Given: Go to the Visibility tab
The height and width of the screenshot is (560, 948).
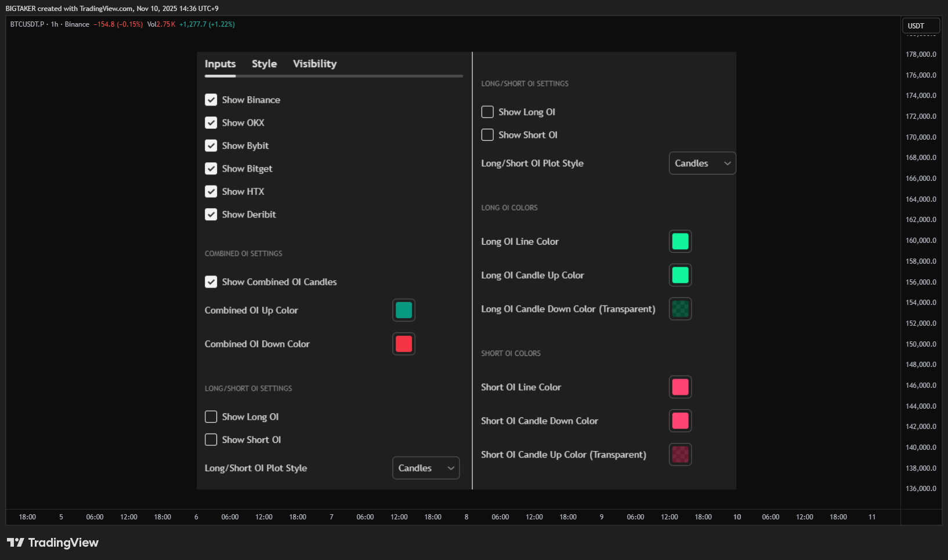Looking at the screenshot, I should click(314, 64).
